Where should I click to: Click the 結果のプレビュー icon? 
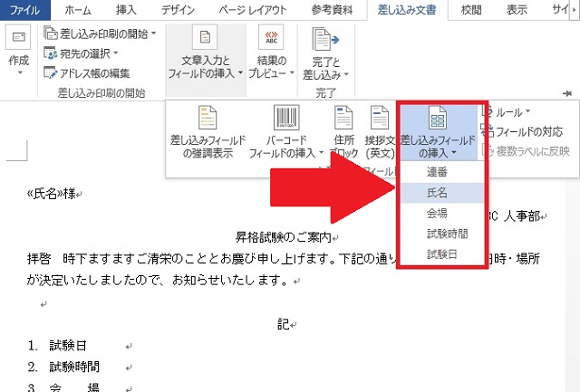coord(270,39)
